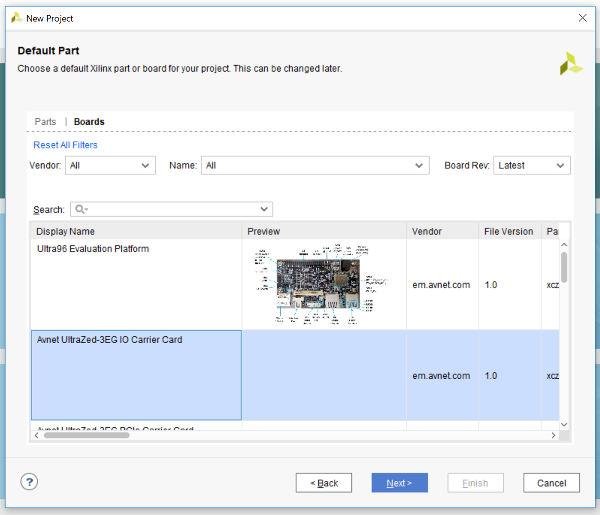Click the Ultra96 board preview image
600x515 pixels.
point(325,284)
